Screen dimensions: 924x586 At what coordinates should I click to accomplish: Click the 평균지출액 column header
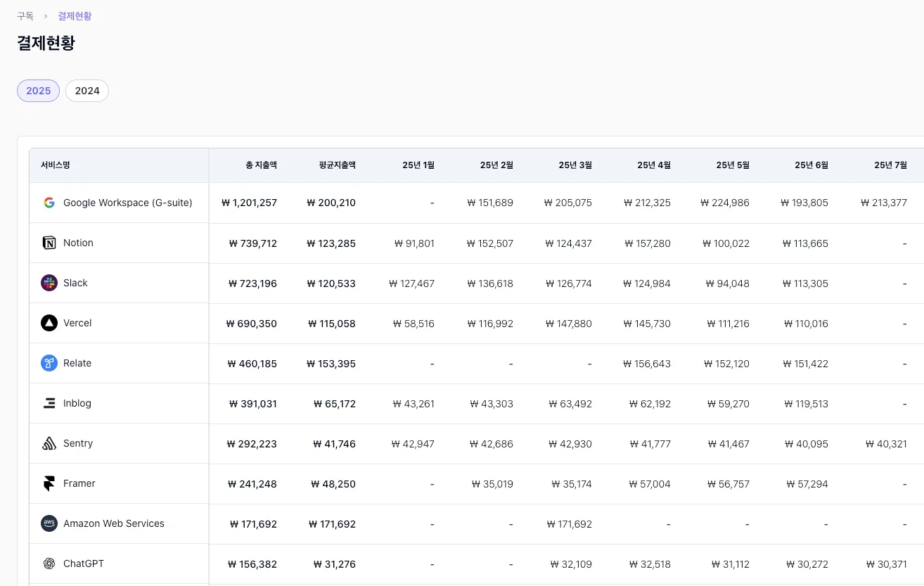pos(337,165)
